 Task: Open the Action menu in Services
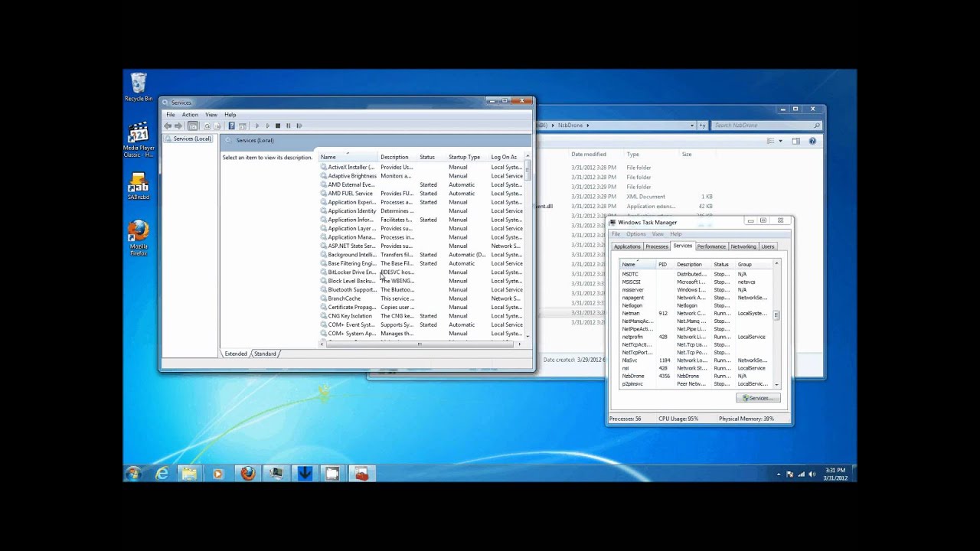click(190, 115)
